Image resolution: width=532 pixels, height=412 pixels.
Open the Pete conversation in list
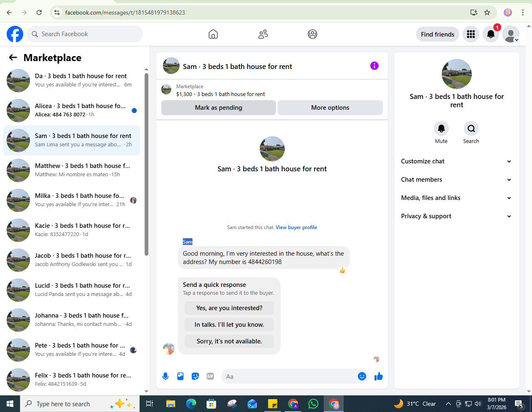pyautogui.click(x=72, y=350)
